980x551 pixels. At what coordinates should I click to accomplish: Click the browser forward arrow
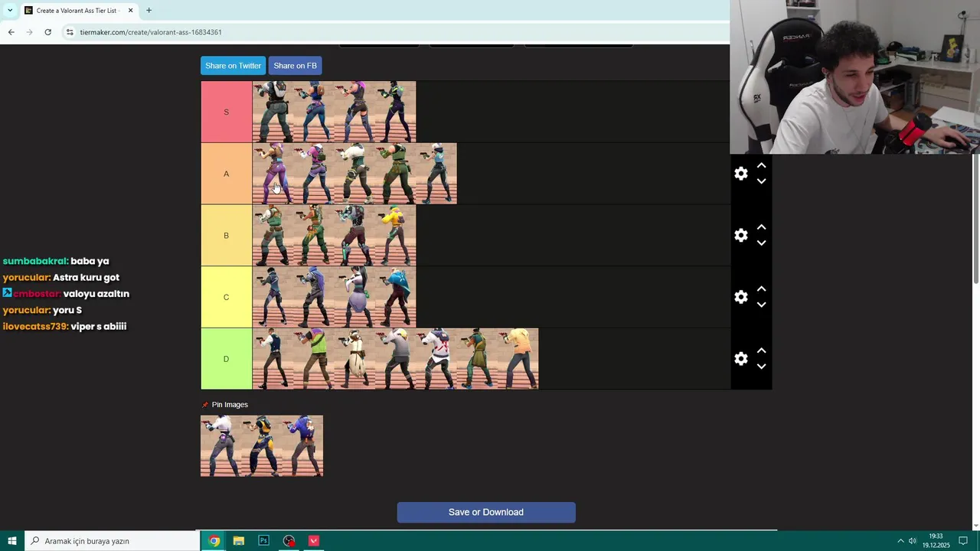(29, 32)
